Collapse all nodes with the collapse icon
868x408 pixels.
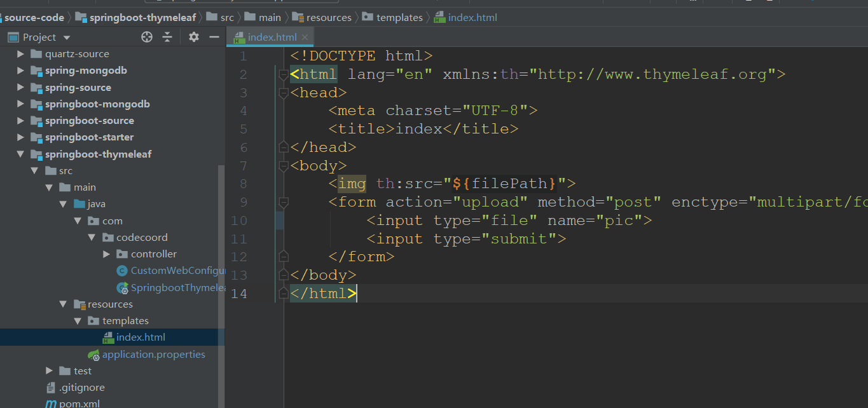167,37
